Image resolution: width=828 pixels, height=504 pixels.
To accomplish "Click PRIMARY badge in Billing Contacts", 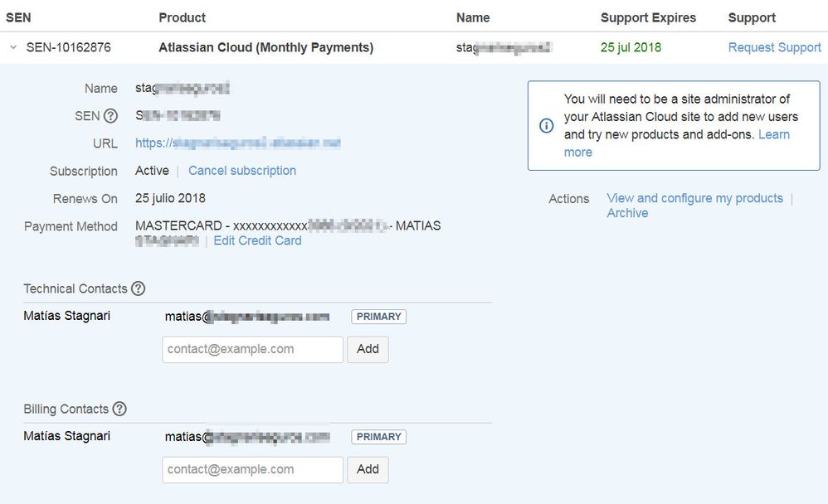I will coord(378,437).
